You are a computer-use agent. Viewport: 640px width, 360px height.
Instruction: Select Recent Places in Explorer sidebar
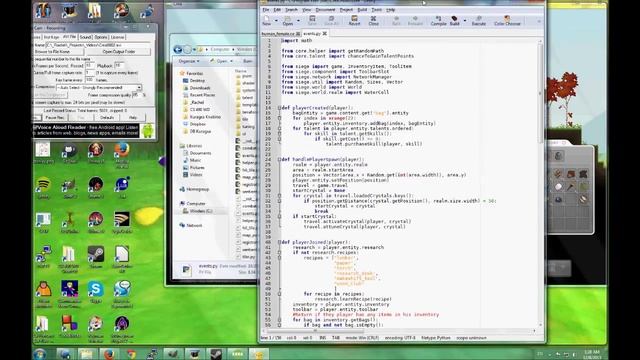point(202,95)
